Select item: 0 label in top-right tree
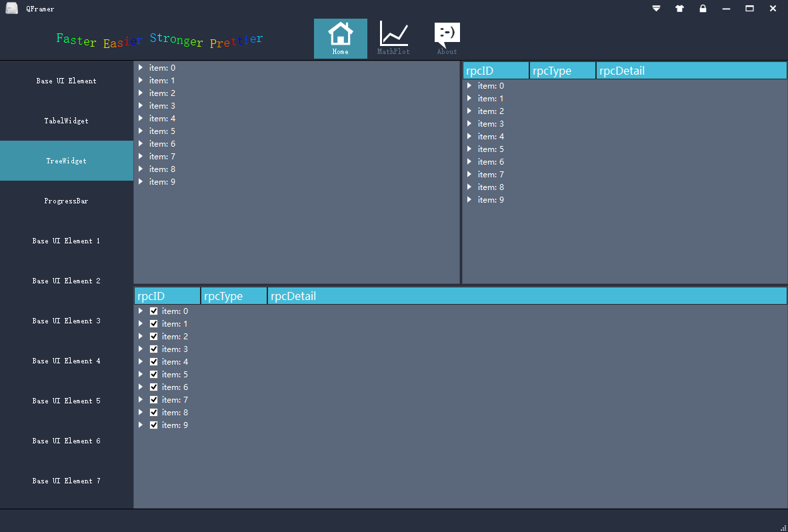788x532 pixels. [491, 86]
